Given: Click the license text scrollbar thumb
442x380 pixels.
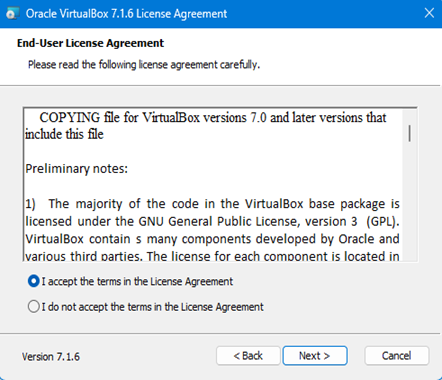Looking at the screenshot, I should click(x=409, y=133).
